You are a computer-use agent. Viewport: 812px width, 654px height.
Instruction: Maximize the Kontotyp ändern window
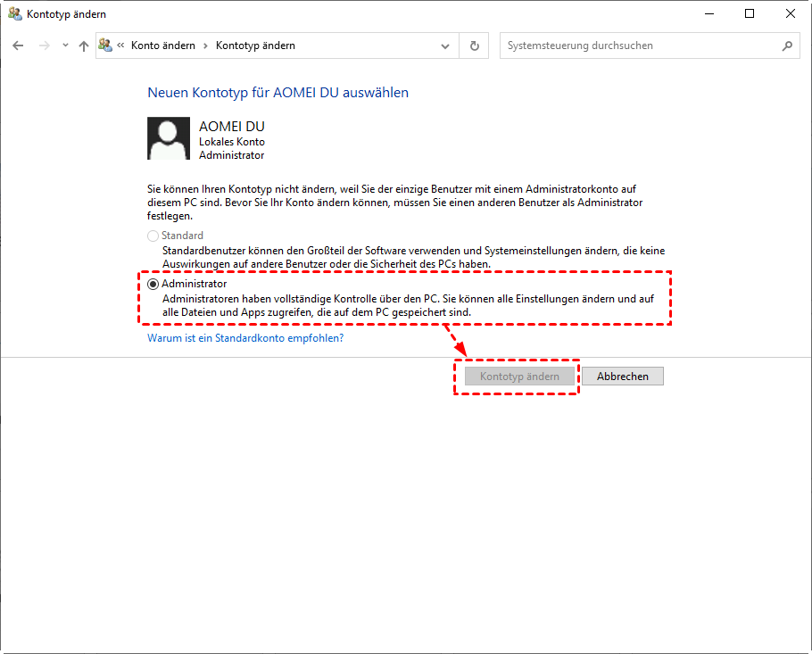[750, 14]
